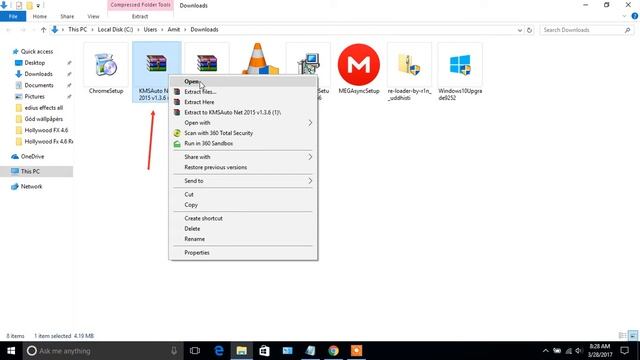Open Windows Store from taskbar
The height and width of the screenshot is (360, 640).
[264, 351]
